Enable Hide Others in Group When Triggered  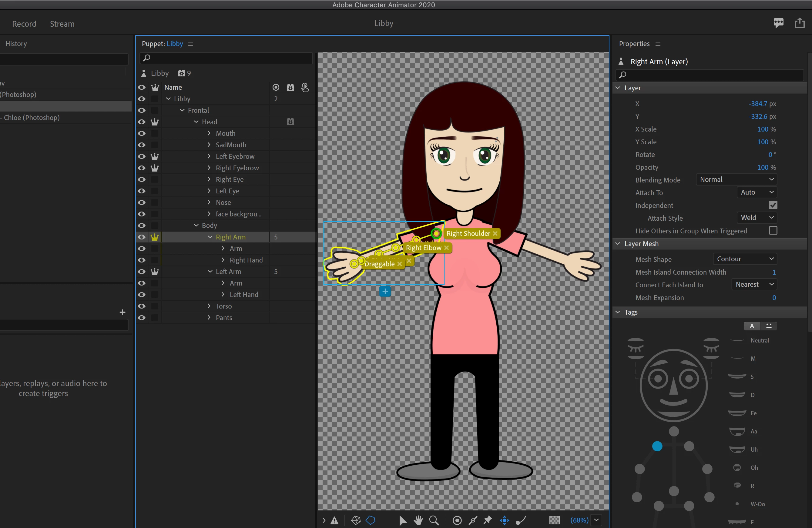click(773, 231)
